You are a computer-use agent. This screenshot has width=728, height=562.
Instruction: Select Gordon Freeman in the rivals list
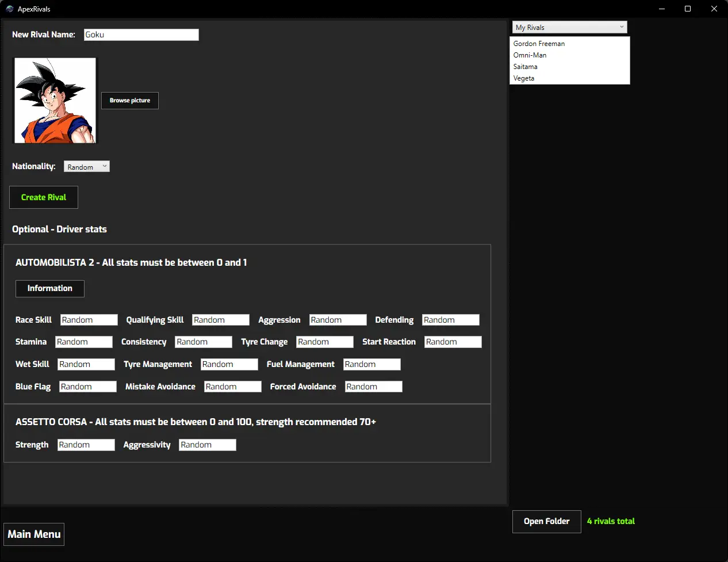tap(570, 44)
